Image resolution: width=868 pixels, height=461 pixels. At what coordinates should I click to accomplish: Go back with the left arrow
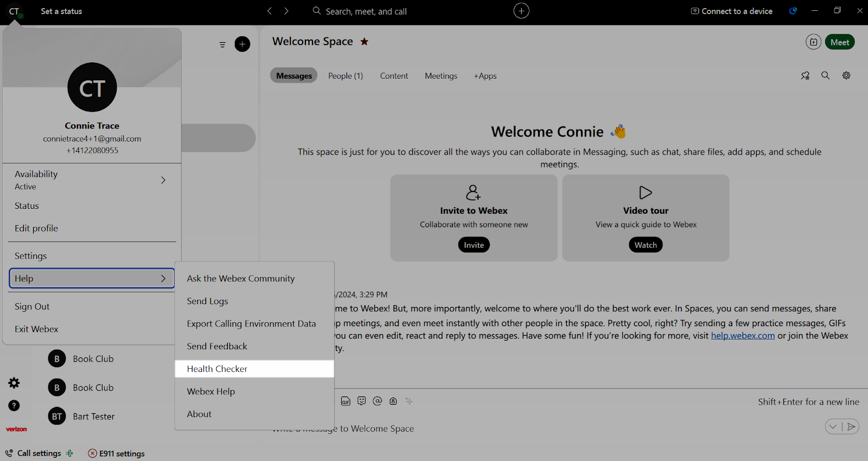[x=270, y=11]
